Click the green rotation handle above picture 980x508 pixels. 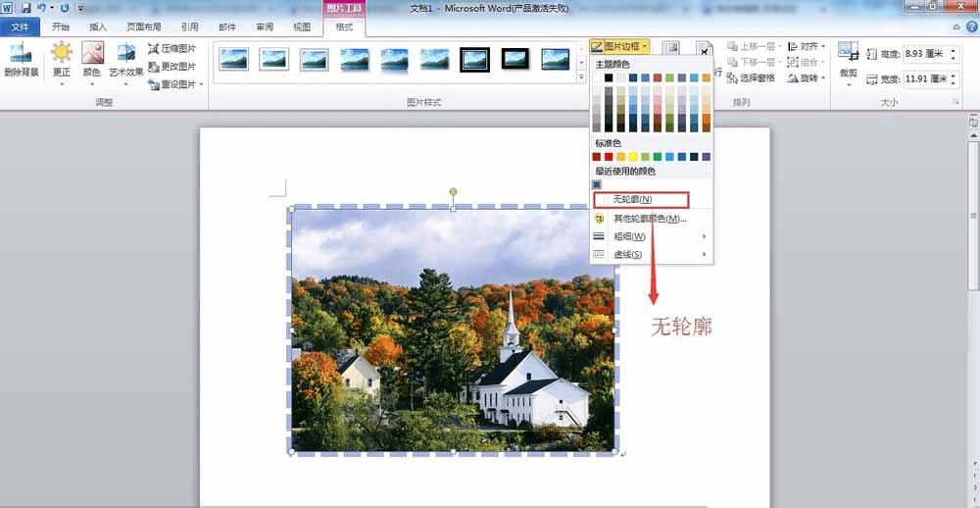click(453, 191)
